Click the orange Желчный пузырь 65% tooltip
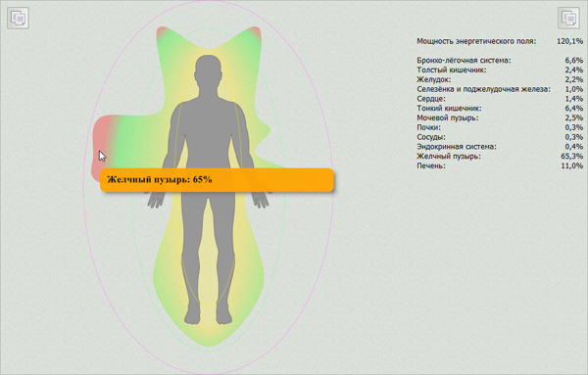Viewport: 588px width, 375px height. coord(217,180)
